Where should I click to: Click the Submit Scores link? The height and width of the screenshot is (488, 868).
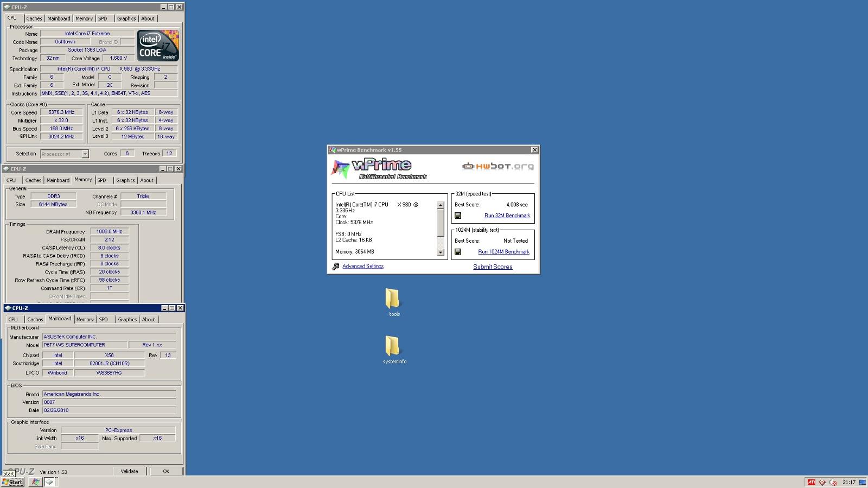pos(493,267)
